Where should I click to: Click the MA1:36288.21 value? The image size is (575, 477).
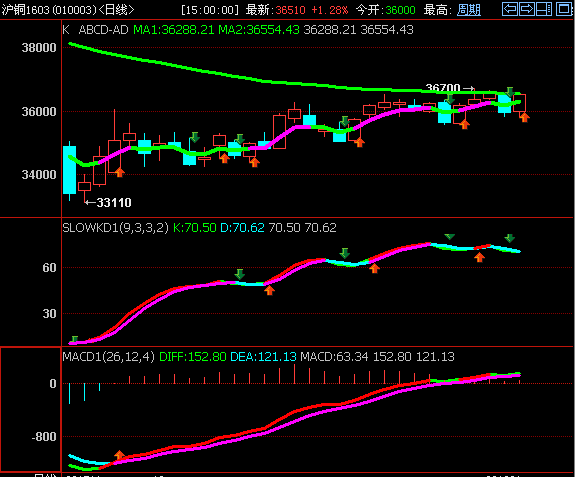point(173,30)
